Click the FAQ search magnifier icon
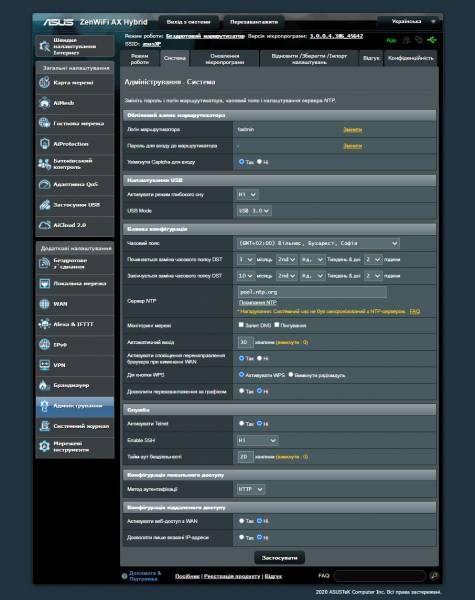This screenshot has height=600, width=475. pyautogui.click(x=434, y=576)
